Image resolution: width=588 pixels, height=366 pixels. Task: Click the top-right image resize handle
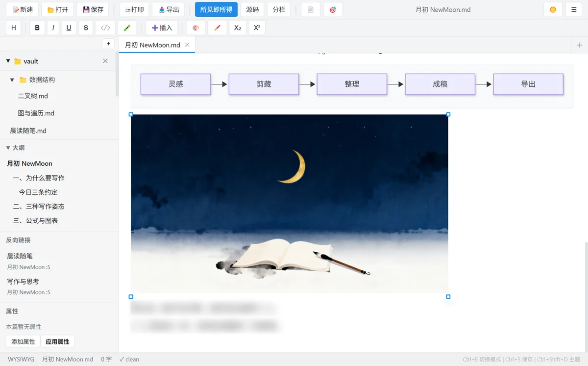(x=448, y=114)
